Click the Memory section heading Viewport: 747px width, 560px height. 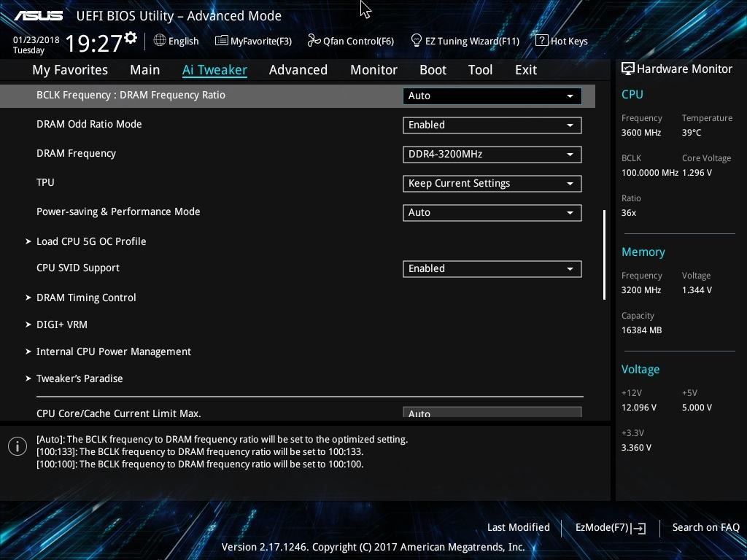tap(643, 252)
